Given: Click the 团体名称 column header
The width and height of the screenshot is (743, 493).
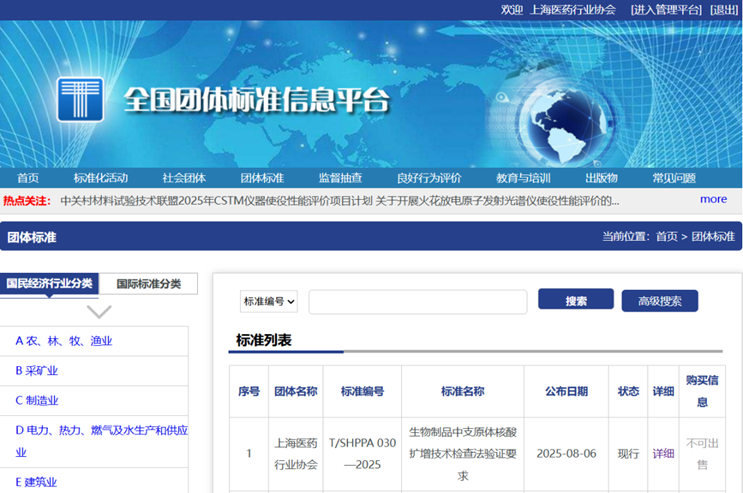Looking at the screenshot, I should pos(296,392).
